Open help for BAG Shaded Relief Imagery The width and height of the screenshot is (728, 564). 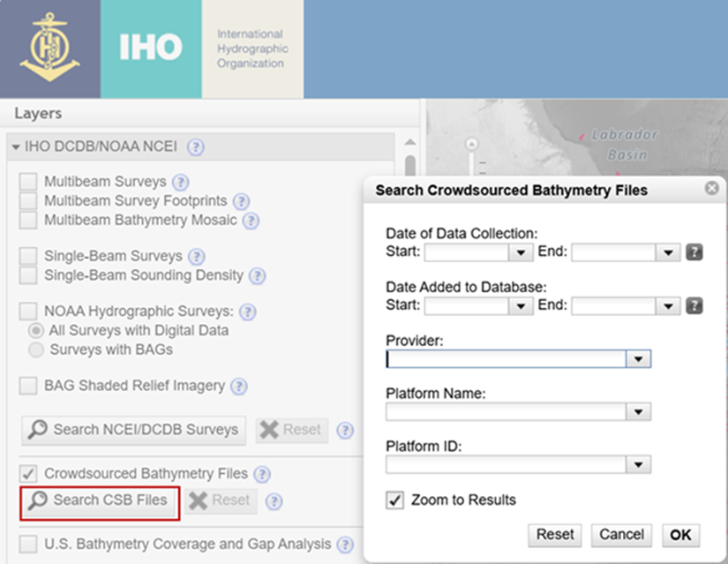238,387
